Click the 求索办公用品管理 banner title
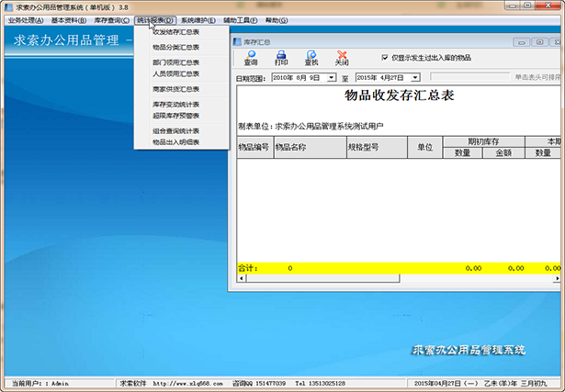The image size is (565, 392). (x=66, y=40)
